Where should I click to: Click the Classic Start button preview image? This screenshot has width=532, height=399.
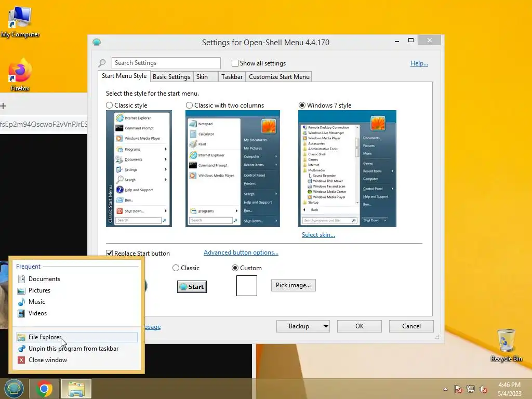pyautogui.click(x=192, y=287)
